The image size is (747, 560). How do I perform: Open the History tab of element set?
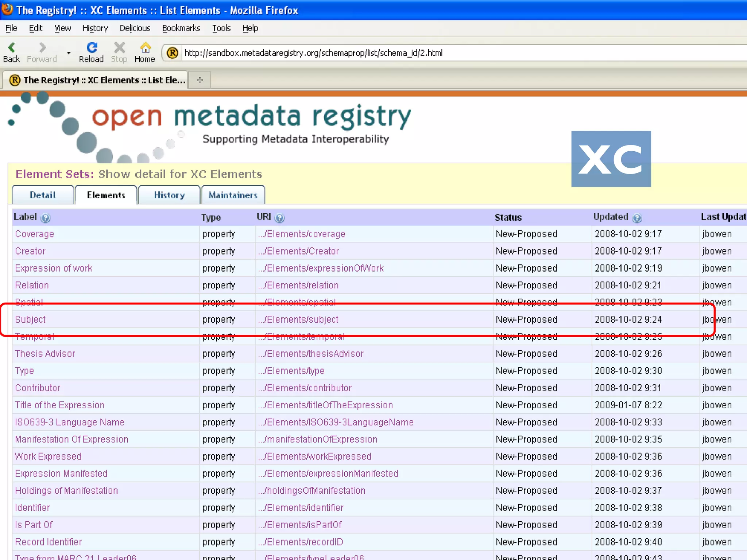169,195
